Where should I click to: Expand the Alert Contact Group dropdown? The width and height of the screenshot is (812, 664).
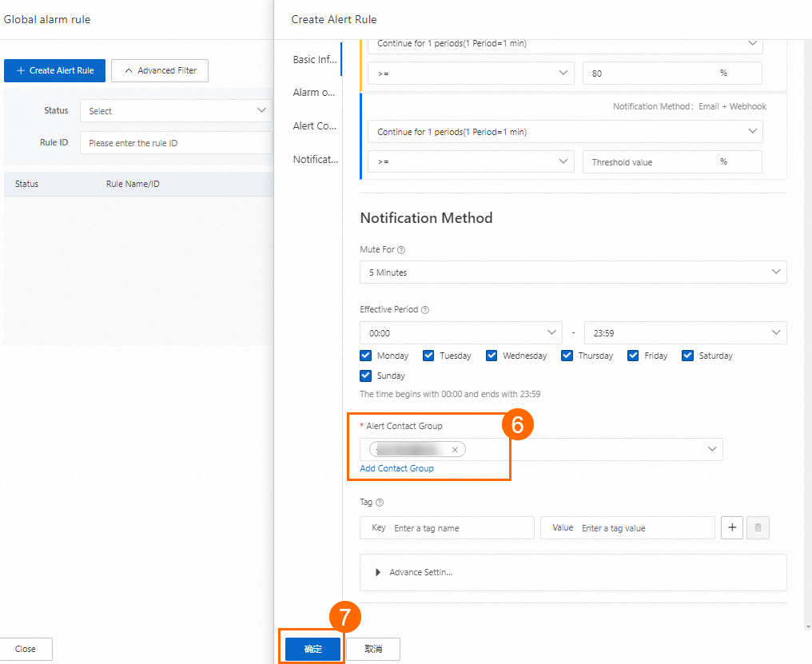[x=541, y=450]
